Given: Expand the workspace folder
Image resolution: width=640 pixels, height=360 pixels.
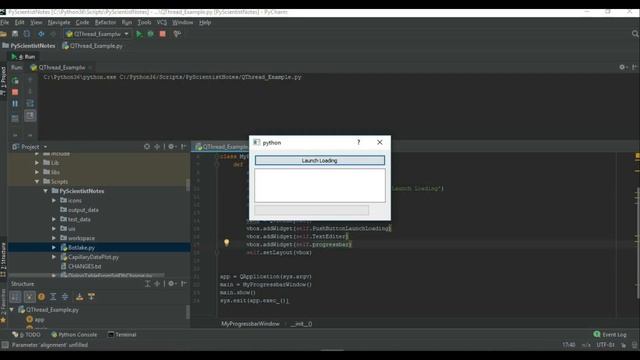Looking at the screenshot, I should (x=54, y=238).
